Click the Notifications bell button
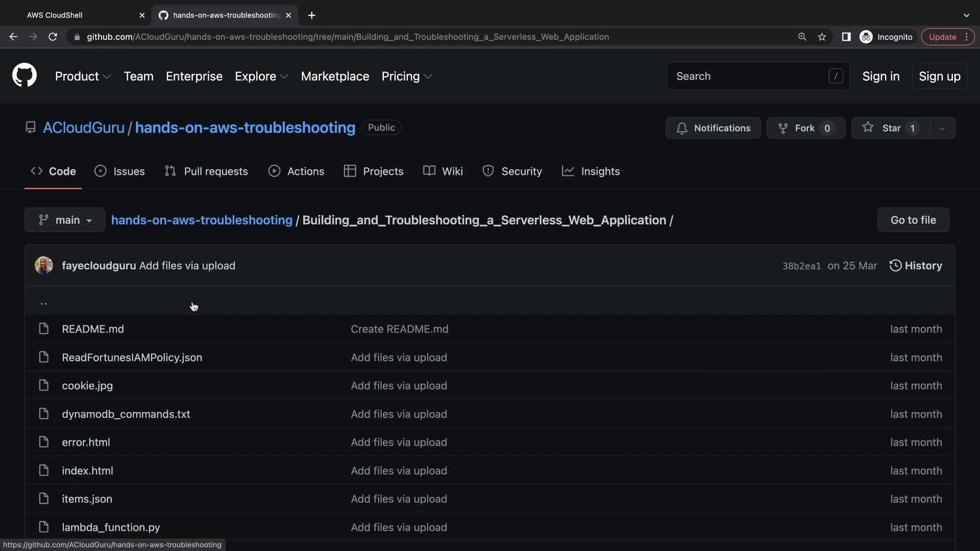Screen dimensions: 980x551 coord(713,128)
